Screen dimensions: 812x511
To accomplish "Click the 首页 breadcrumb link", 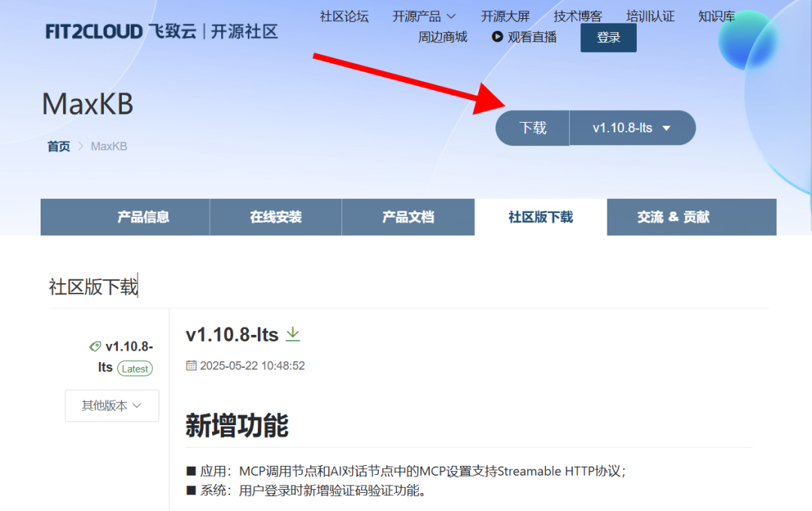I will [59, 147].
